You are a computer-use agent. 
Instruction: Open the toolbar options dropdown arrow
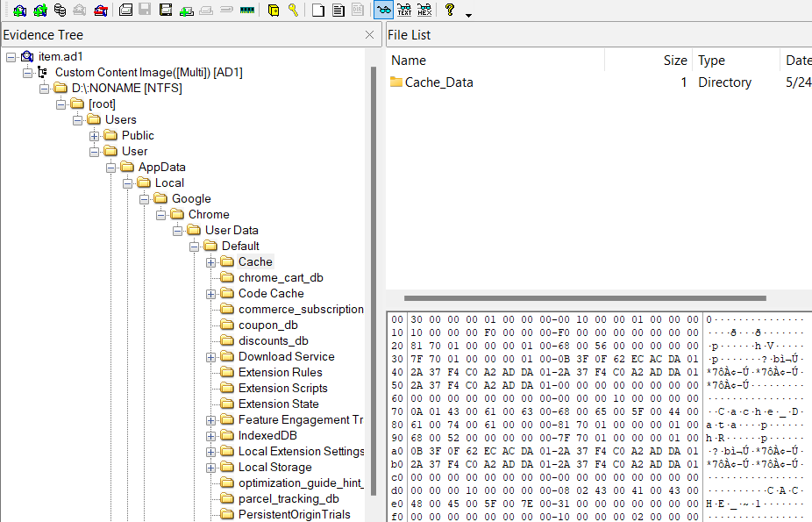(x=468, y=16)
